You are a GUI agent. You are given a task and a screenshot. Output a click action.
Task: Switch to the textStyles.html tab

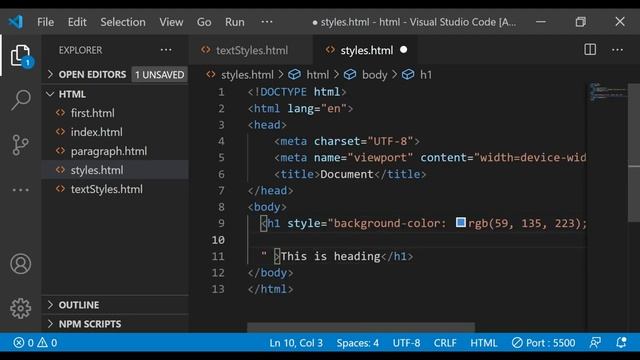(251, 50)
